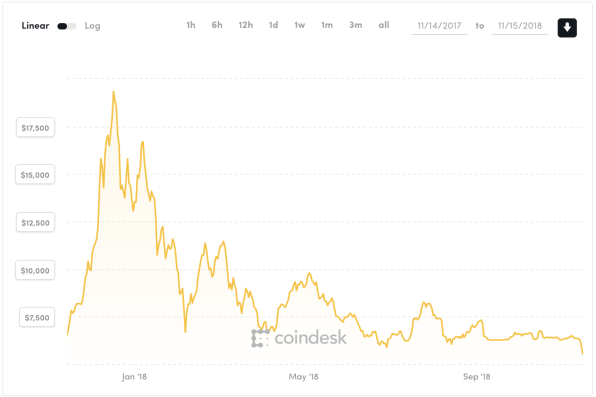Switch to the 1d time range
This screenshot has width=596, height=397.
tap(273, 25)
